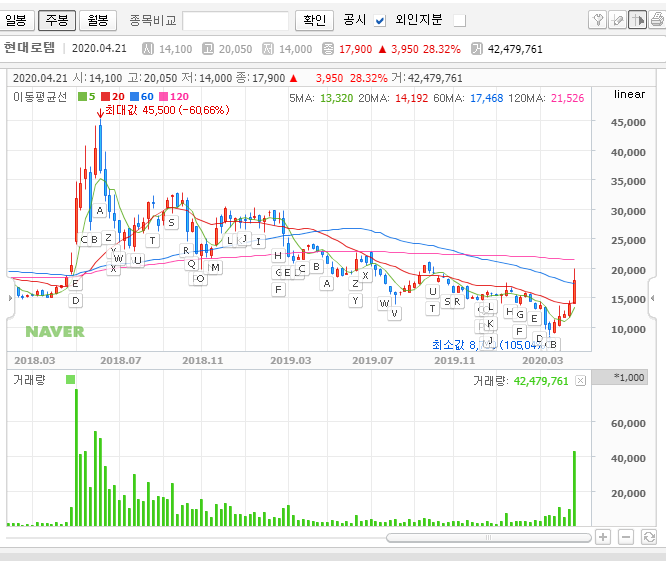Image resolution: width=666 pixels, height=561 pixels.
Task: Print the chart with the printer icon
Action: tap(657, 20)
